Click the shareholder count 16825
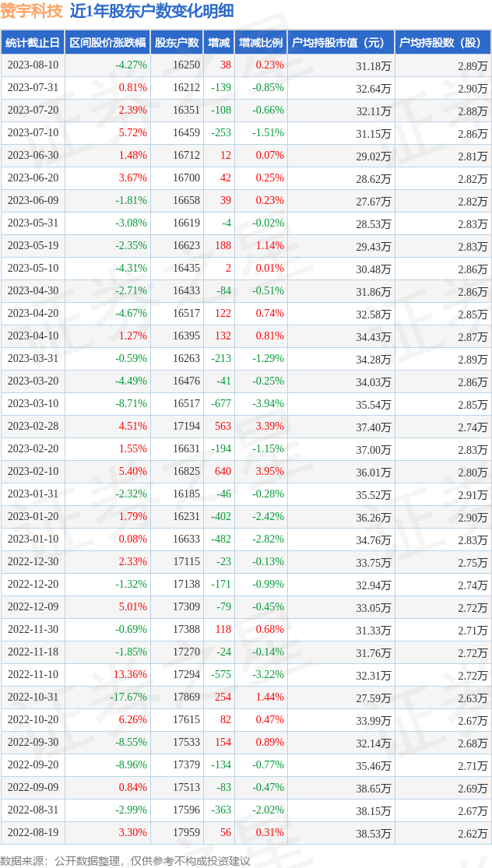The height and width of the screenshot is (868, 492). coord(186,471)
